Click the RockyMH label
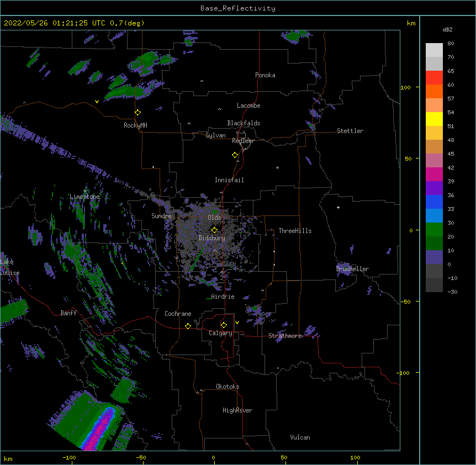This screenshot has height=465, width=476. 135,125
